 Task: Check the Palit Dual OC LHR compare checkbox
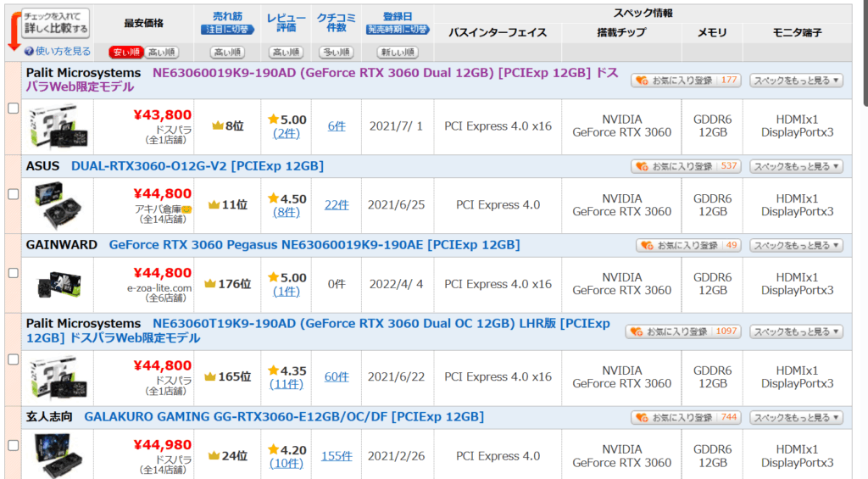click(x=14, y=359)
